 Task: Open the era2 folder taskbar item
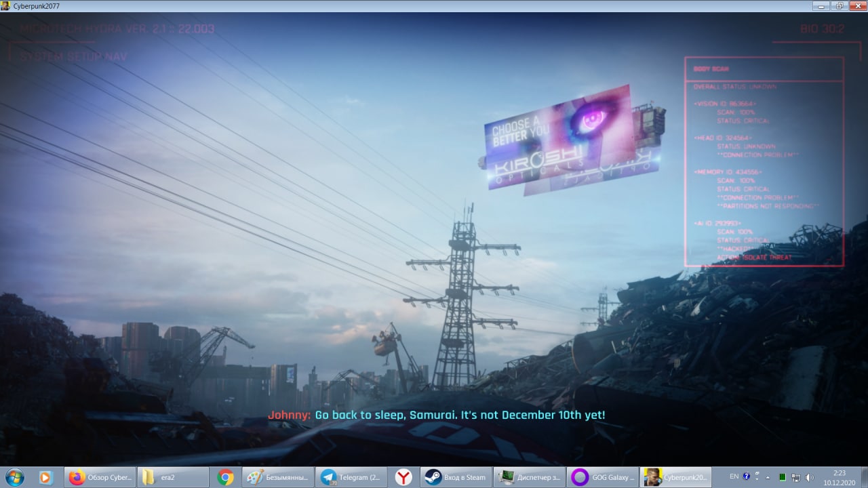click(173, 477)
